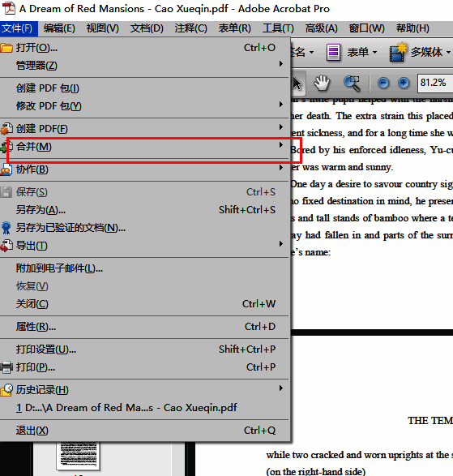Click the history folder icon beside 历史记录(H)
453x476 pixels.
pyautogui.click(x=6, y=390)
